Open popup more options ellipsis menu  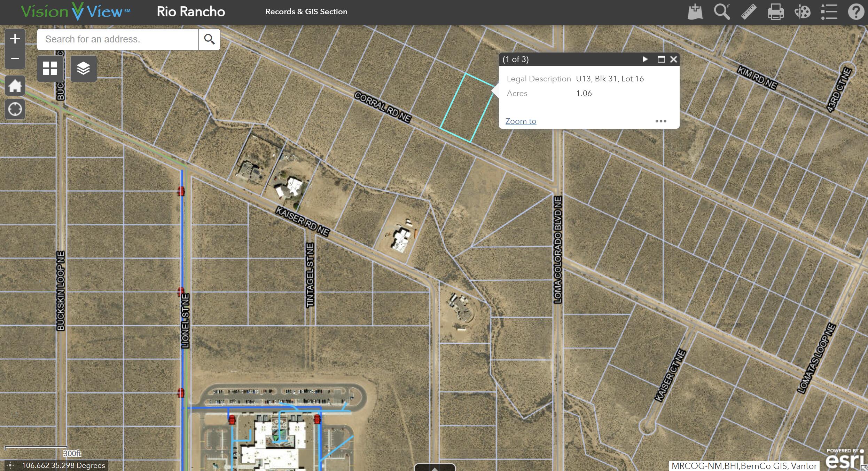[x=661, y=121]
